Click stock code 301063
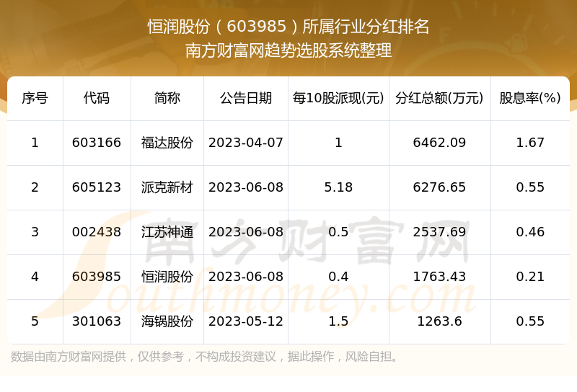 [x=97, y=321]
